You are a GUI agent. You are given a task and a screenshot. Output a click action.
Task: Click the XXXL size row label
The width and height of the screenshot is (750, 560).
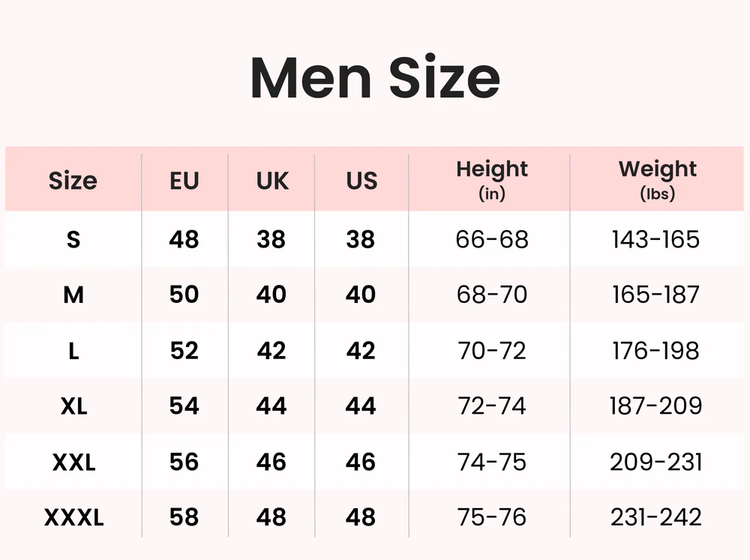[x=73, y=517]
